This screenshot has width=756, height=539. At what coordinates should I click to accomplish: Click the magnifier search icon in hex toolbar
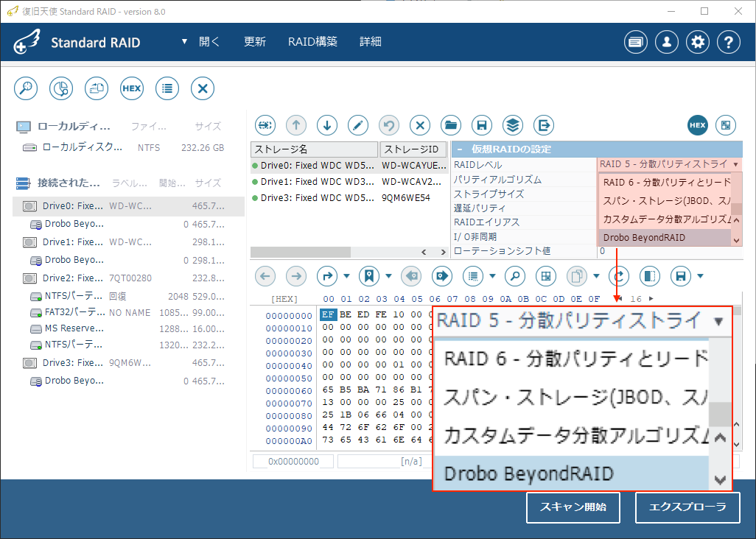point(515,276)
